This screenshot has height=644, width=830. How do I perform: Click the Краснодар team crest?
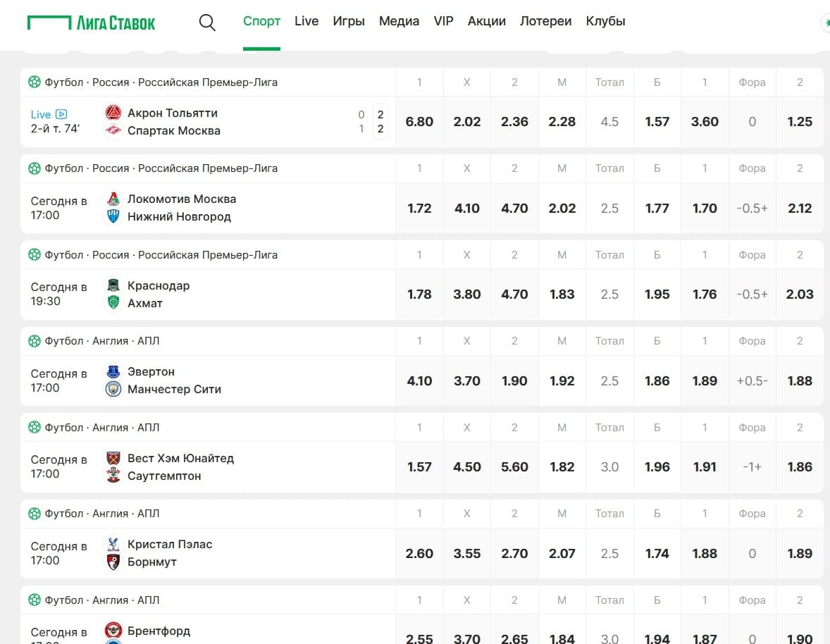point(113,285)
